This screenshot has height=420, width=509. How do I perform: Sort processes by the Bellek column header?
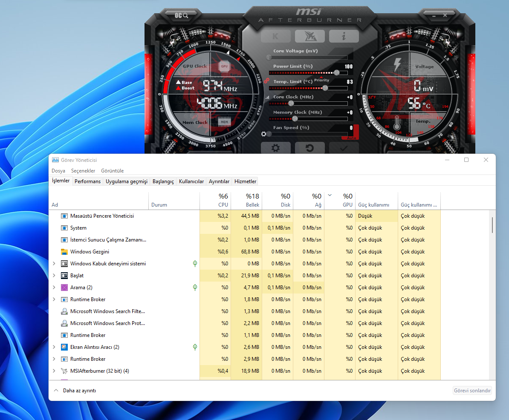coord(246,201)
